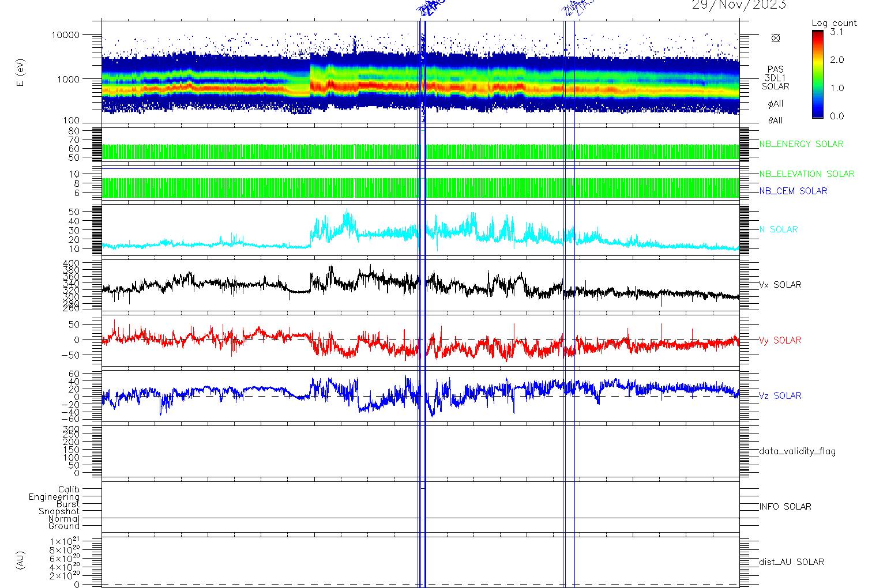Click the 'Calib' mode axis label
The image size is (872, 588).
point(69,489)
